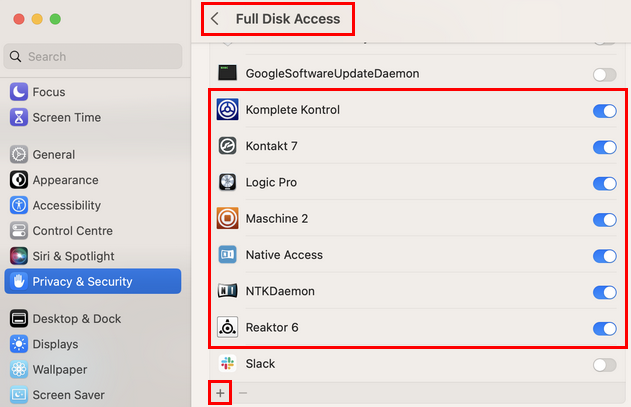The width and height of the screenshot is (631, 407).
Task: Disable Full Disk Access for Logic Pro
Action: pyautogui.click(x=604, y=183)
